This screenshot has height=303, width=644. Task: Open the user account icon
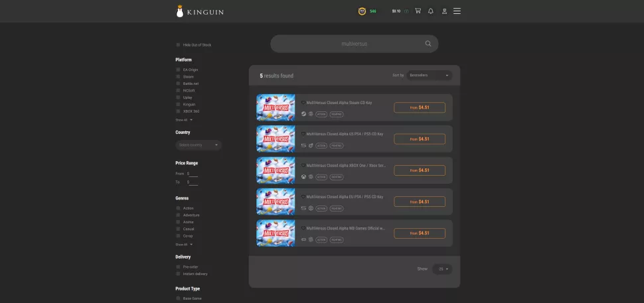(x=445, y=11)
